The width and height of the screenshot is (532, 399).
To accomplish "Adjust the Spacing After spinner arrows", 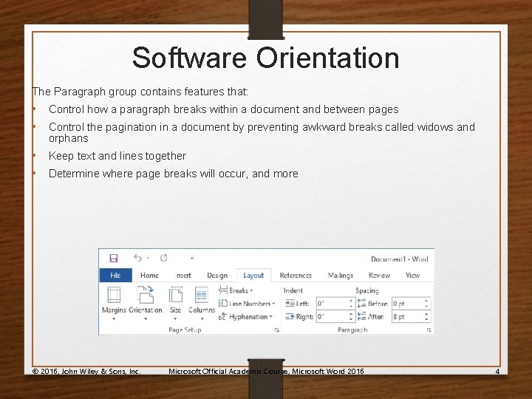I will point(427,316).
